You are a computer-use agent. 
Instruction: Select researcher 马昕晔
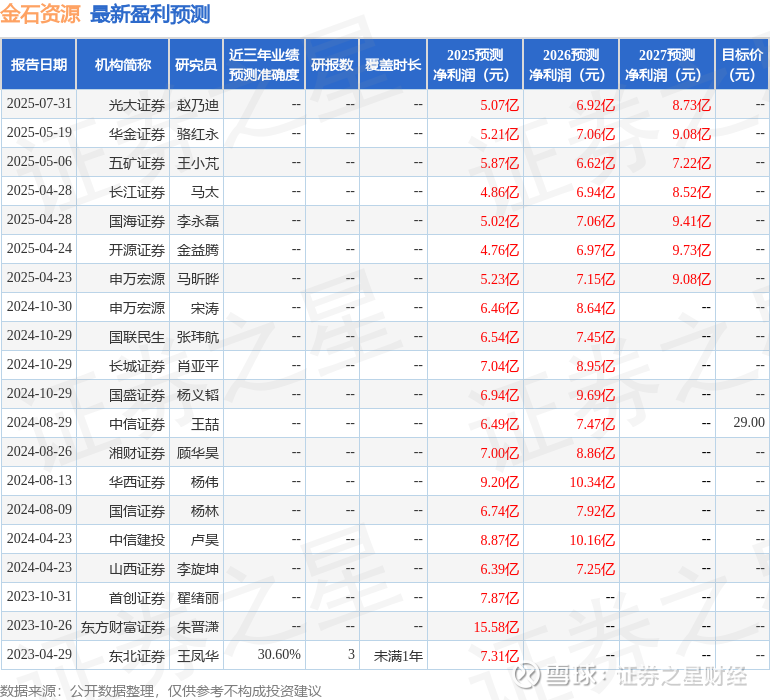(197, 279)
